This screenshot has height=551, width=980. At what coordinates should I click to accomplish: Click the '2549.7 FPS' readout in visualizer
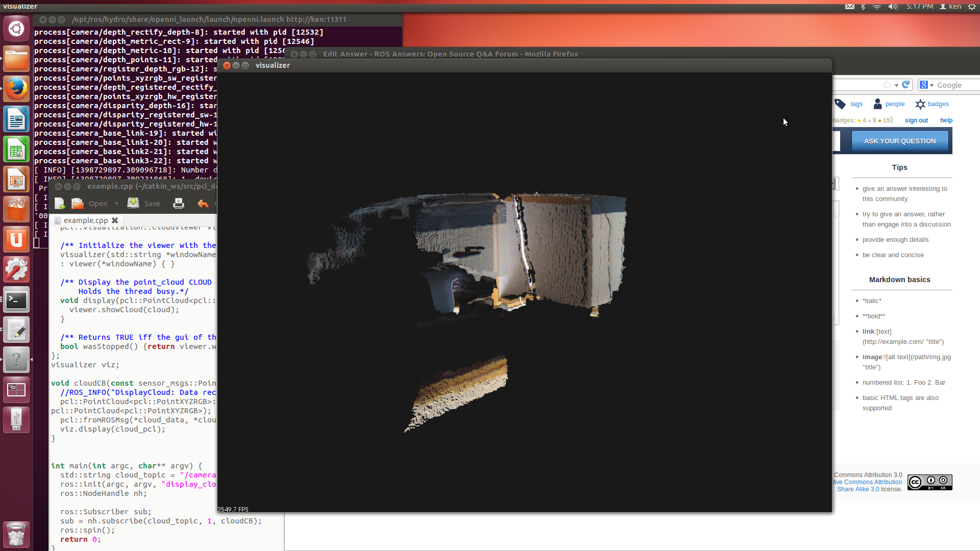click(x=233, y=509)
